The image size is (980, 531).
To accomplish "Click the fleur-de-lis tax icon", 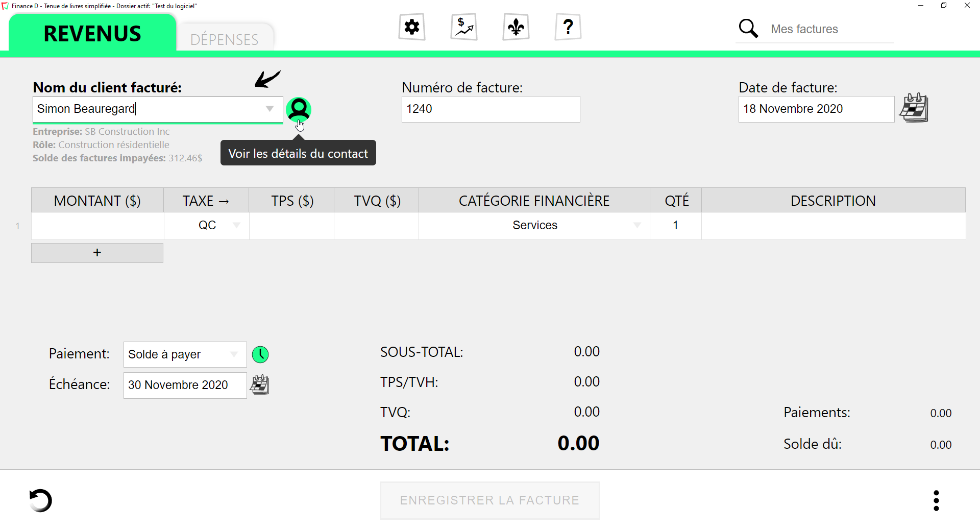I will click(516, 27).
